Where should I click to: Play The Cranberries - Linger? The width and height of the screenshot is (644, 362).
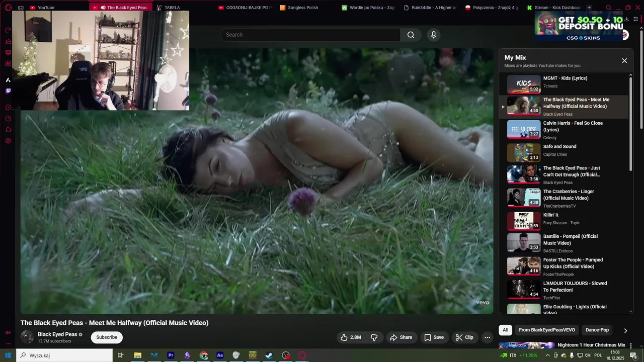click(x=563, y=198)
